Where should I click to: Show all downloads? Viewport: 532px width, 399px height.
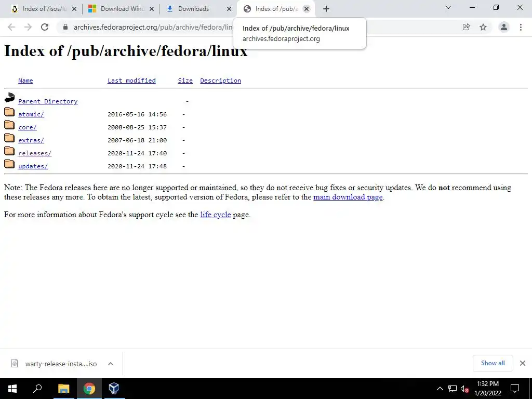(x=493, y=363)
